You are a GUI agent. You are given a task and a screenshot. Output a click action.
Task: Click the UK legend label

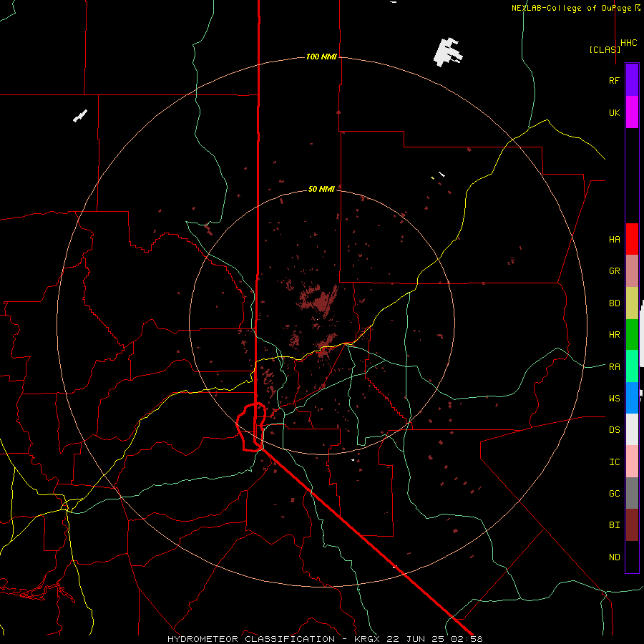pos(614,112)
